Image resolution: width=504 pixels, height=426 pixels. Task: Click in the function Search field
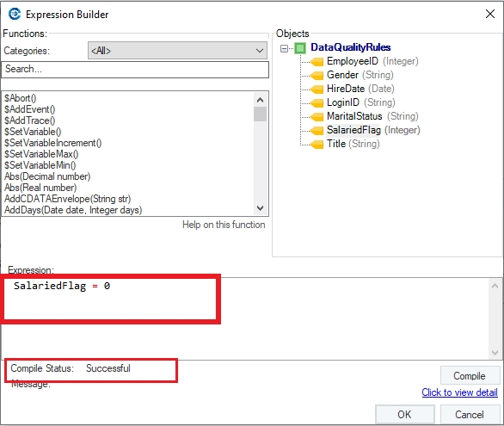[x=135, y=70]
